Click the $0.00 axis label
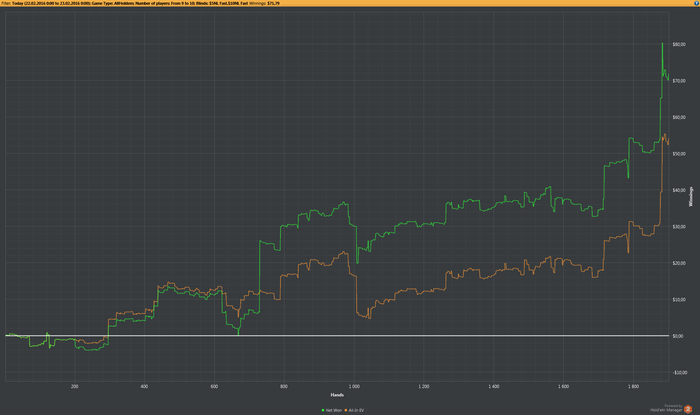 tap(678, 336)
